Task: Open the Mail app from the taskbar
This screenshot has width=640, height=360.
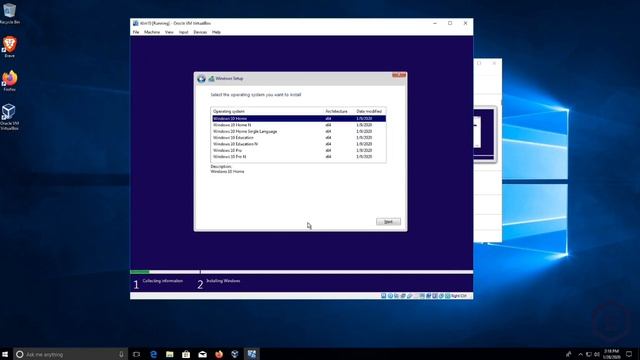Action: coord(202,354)
